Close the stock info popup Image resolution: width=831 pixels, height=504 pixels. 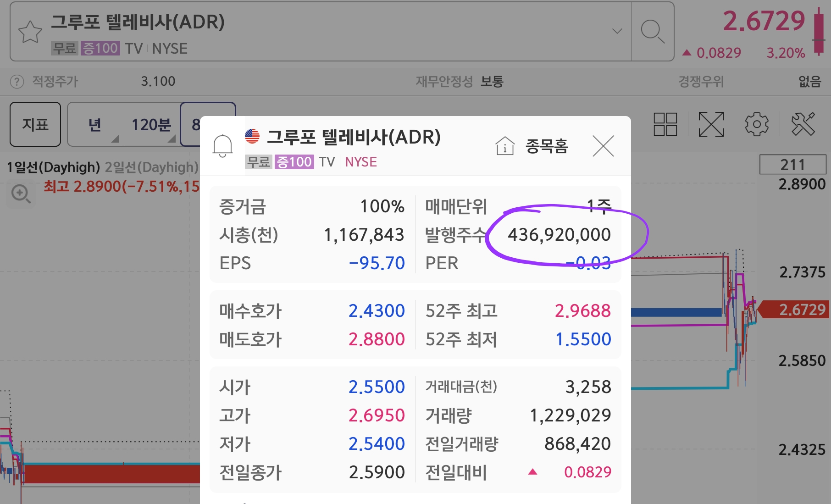[x=603, y=146]
